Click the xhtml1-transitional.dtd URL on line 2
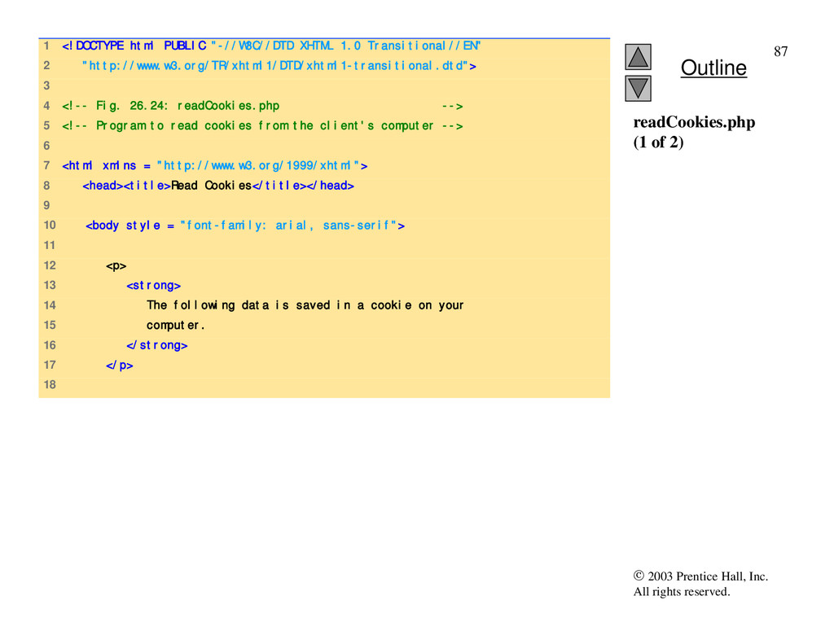This screenshot has height=644, width=834. (279, 66)
